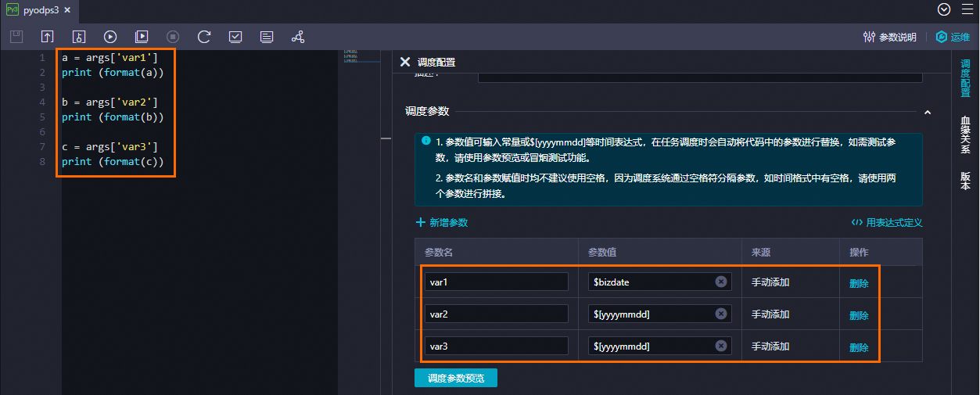Select the pyodps3 tab

coord(38,10)
